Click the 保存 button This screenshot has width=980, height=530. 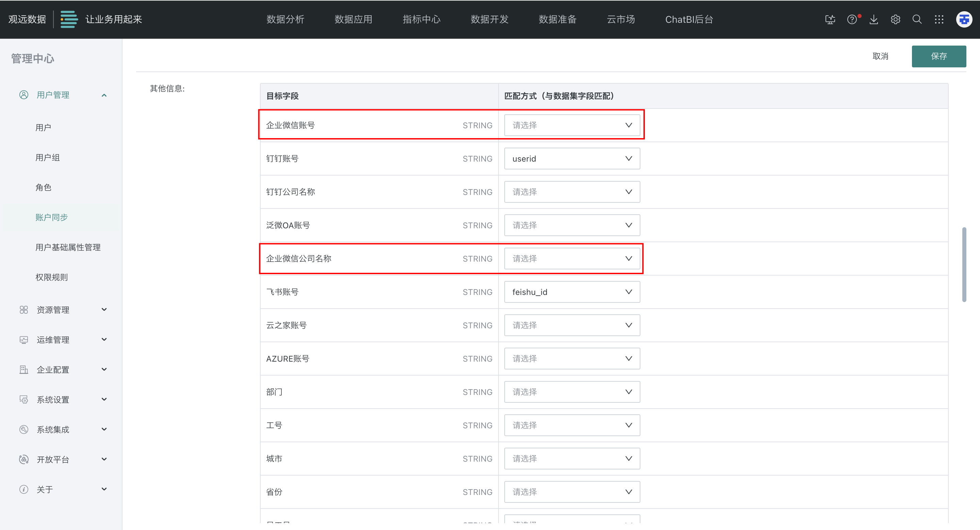pyautogui.click(x=938, y=56)
